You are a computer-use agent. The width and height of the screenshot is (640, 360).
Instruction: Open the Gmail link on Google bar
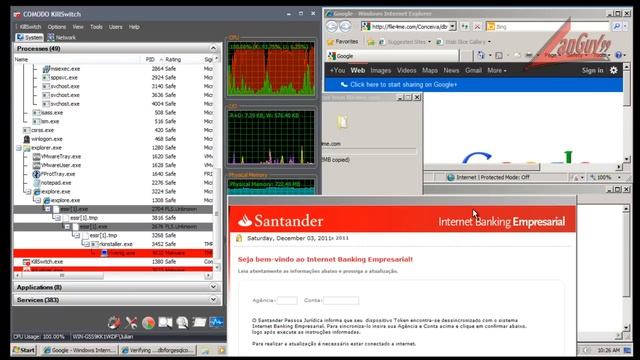(x=473, y=70)
